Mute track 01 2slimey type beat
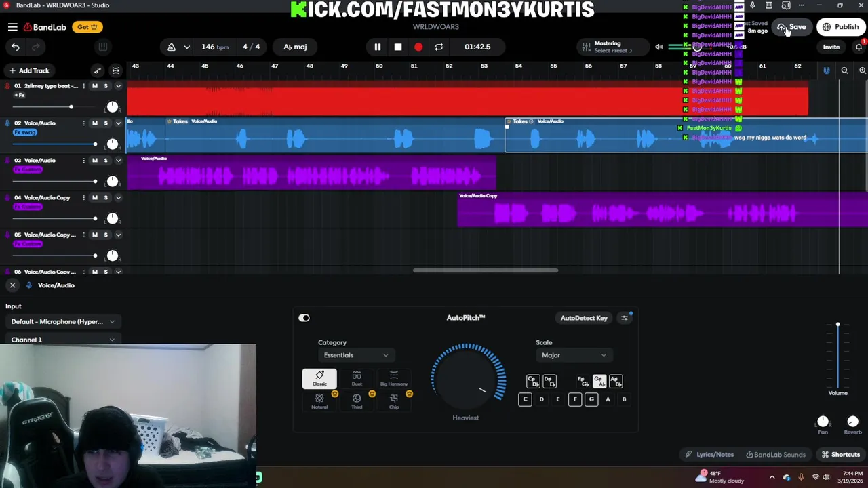Viewport: 868px width, 488px height. click(94, 86)
